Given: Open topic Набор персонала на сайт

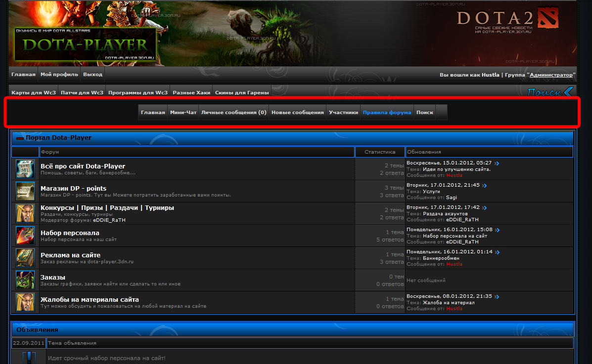Looking at the screenshot, I should [455, 236].
